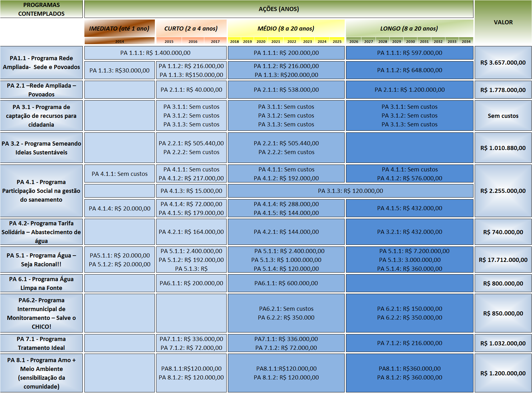Click total value R$ 3.657.000,00
532x393 pixels.
tap(503, 63)
